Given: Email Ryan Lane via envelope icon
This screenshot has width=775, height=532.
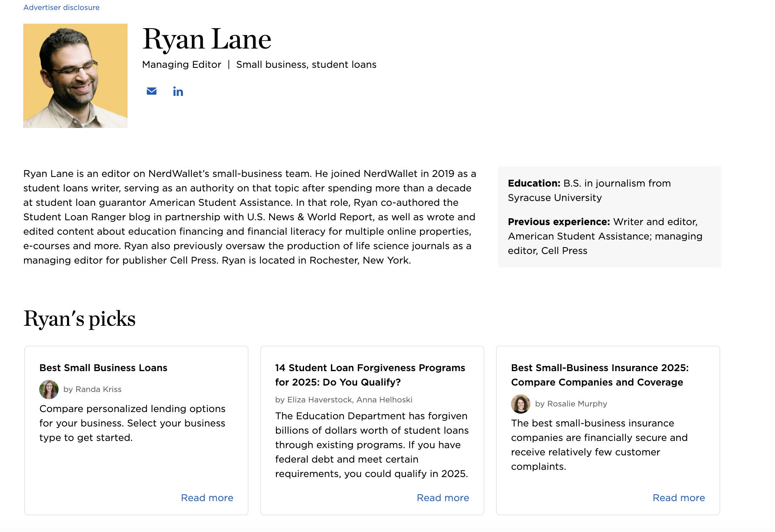Looking at the screenshot, I should (x=152, y=91).
